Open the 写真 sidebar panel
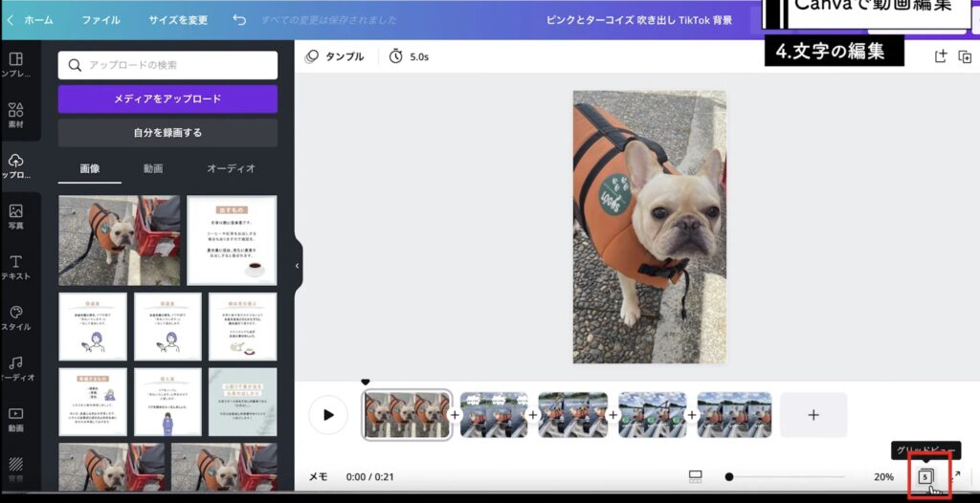The height and width of the screenshot is (503, 980). (x=16, y=217)
